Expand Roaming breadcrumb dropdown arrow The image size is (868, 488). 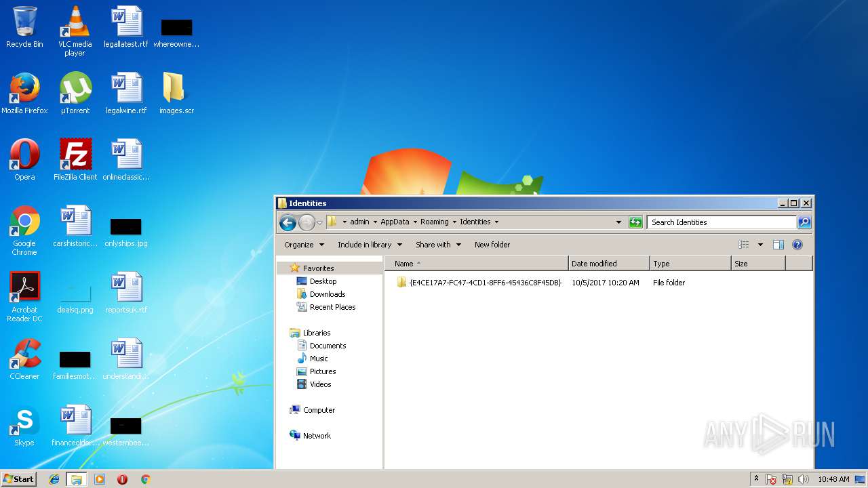(x=453, y=222)
